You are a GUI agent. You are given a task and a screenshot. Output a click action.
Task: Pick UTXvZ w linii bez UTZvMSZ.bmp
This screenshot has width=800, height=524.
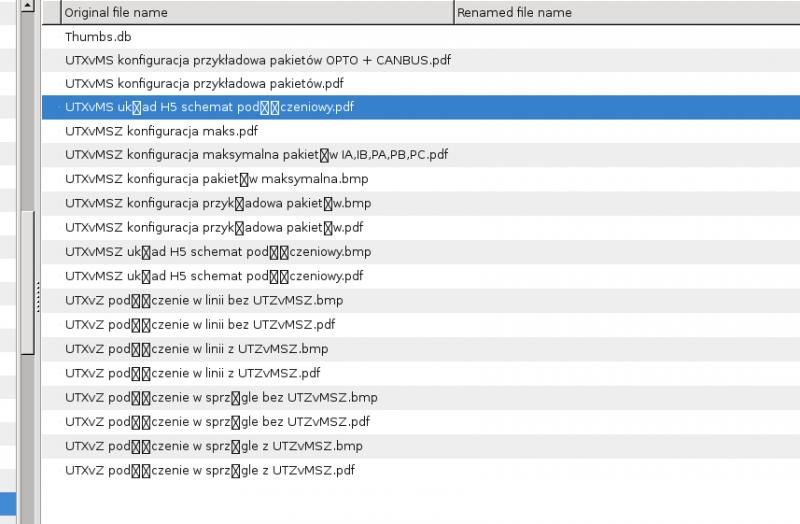204,299
